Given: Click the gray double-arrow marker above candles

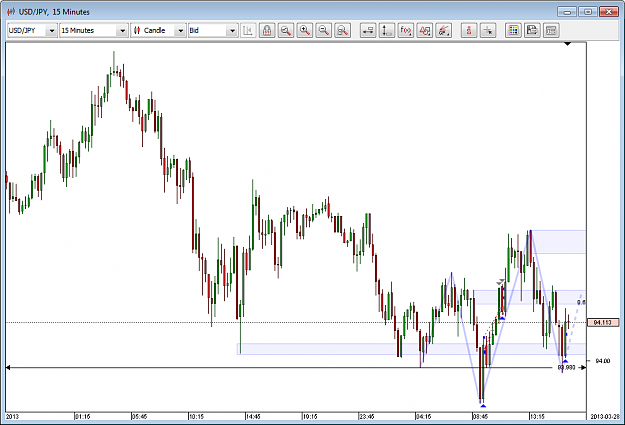Looking at the screenshot, I should [x=501, y=282].
